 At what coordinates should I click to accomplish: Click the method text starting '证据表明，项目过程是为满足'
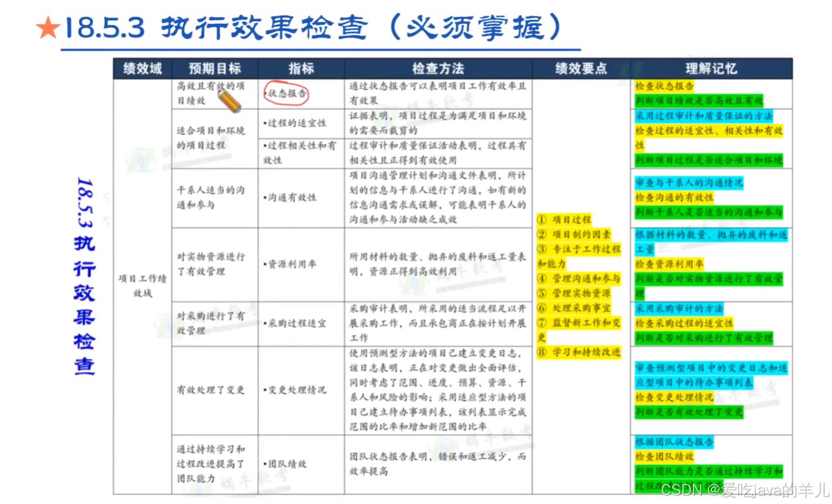(x=438, y=124)
